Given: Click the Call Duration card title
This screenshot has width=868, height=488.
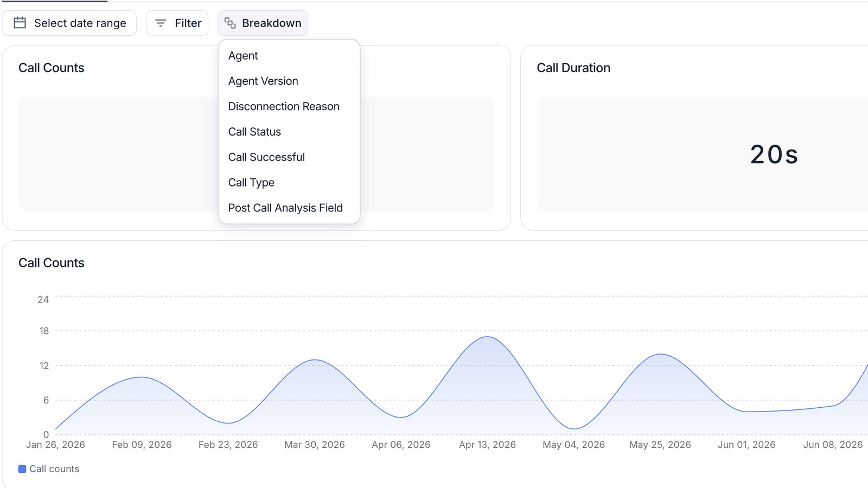Looking at the screenshot, I should coord(573,68).
